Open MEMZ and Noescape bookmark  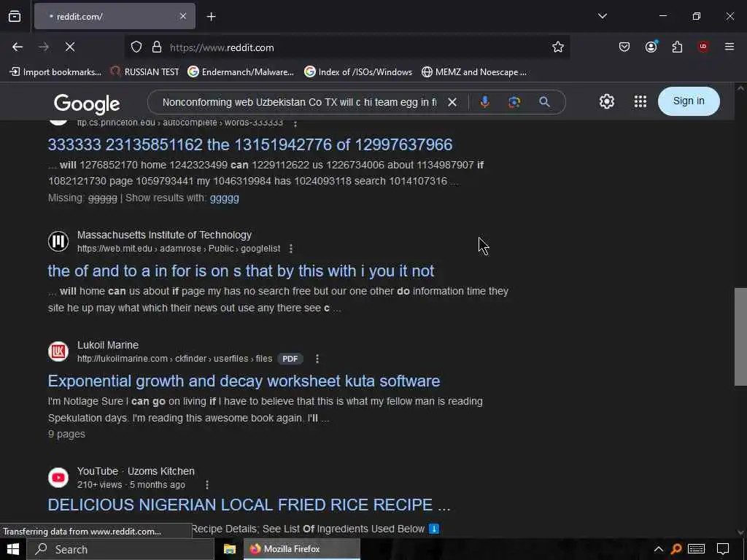[x=474, y=72]
